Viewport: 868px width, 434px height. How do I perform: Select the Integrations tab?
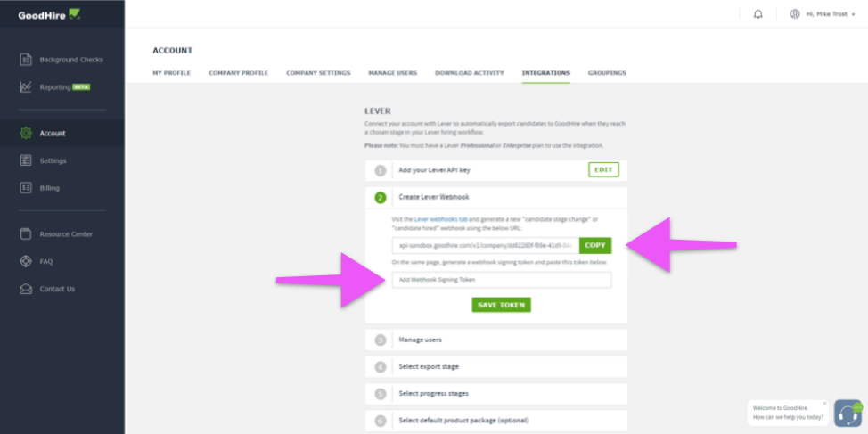click(545, 73)
